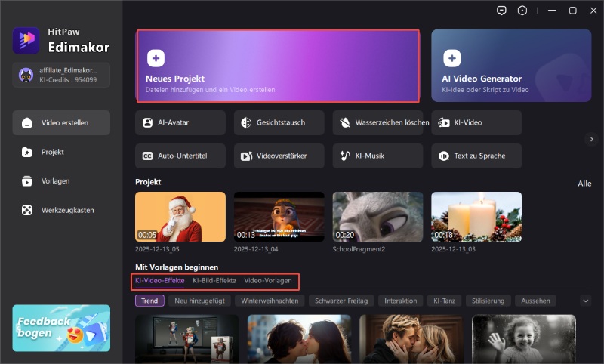Open project thumbnail 2025-12-13_04

pos(279,217)
